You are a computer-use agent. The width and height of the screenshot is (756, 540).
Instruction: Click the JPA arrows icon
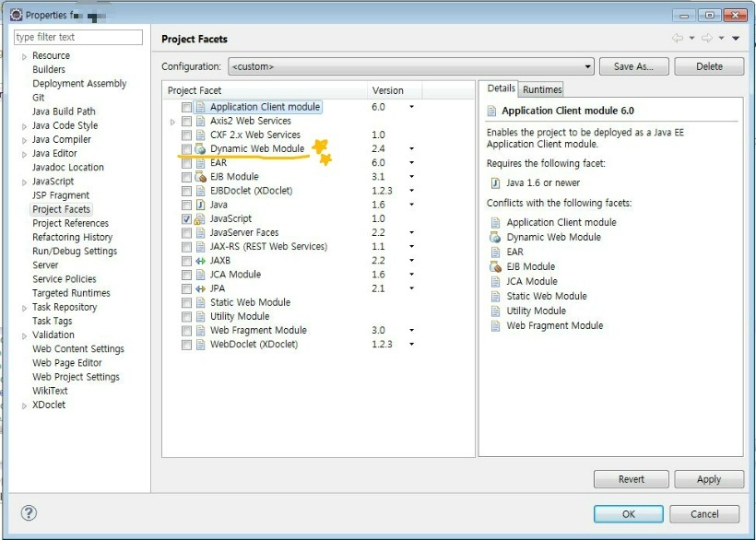pyautogui.click(x=201, y=289)
